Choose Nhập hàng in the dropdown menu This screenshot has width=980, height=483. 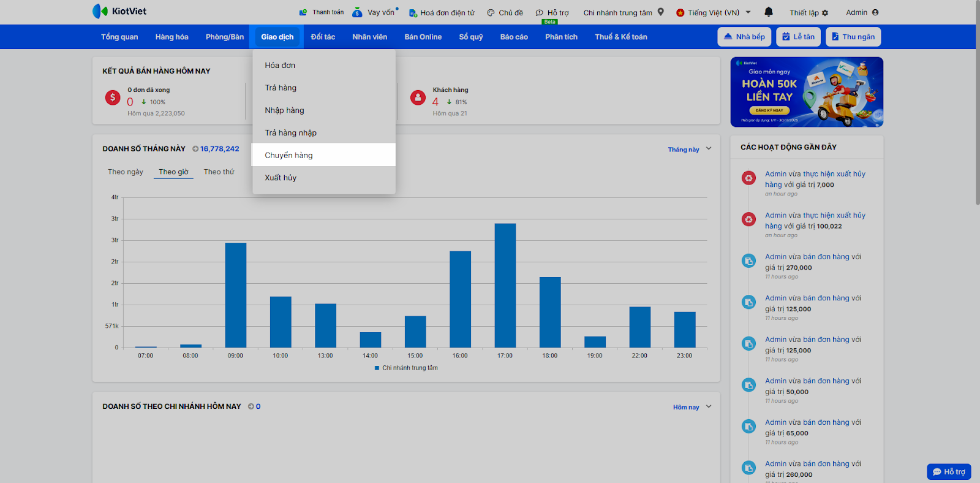(324, 110)
